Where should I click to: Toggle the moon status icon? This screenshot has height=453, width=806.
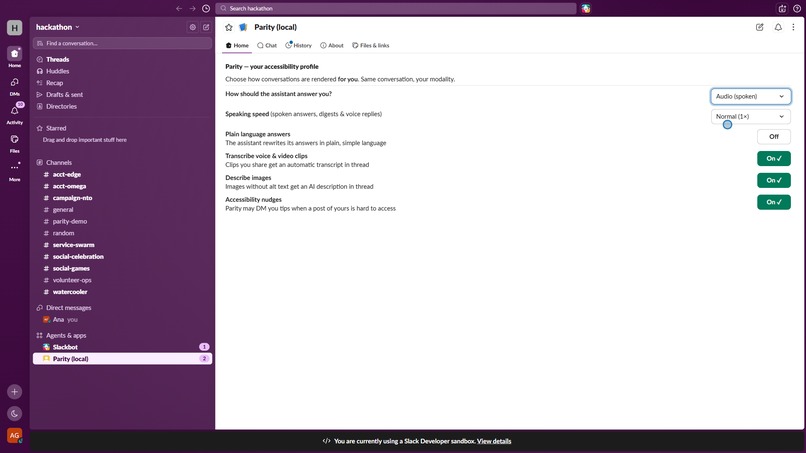(14, 413)
